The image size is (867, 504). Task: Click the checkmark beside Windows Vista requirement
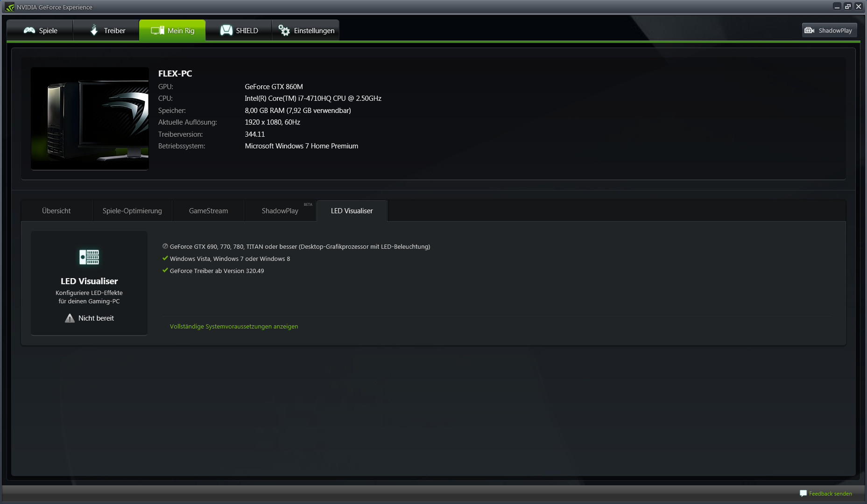coord(165,258)
